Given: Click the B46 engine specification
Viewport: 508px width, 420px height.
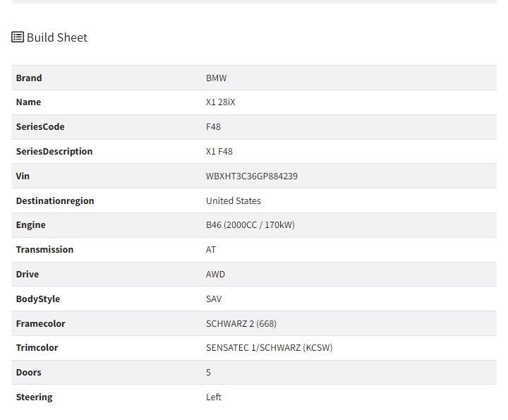Looking at the screenshot, I should (250, 225).
